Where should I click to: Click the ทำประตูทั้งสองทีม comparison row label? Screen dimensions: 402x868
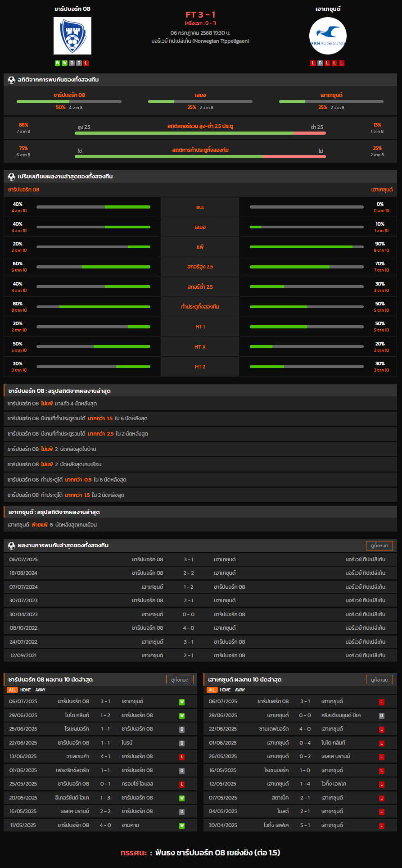(x=200, y=307)
